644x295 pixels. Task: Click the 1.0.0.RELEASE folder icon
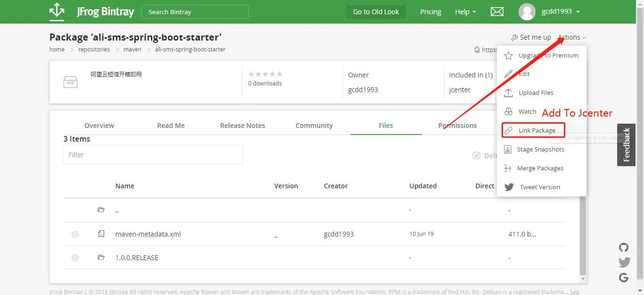tap(101, 258)
